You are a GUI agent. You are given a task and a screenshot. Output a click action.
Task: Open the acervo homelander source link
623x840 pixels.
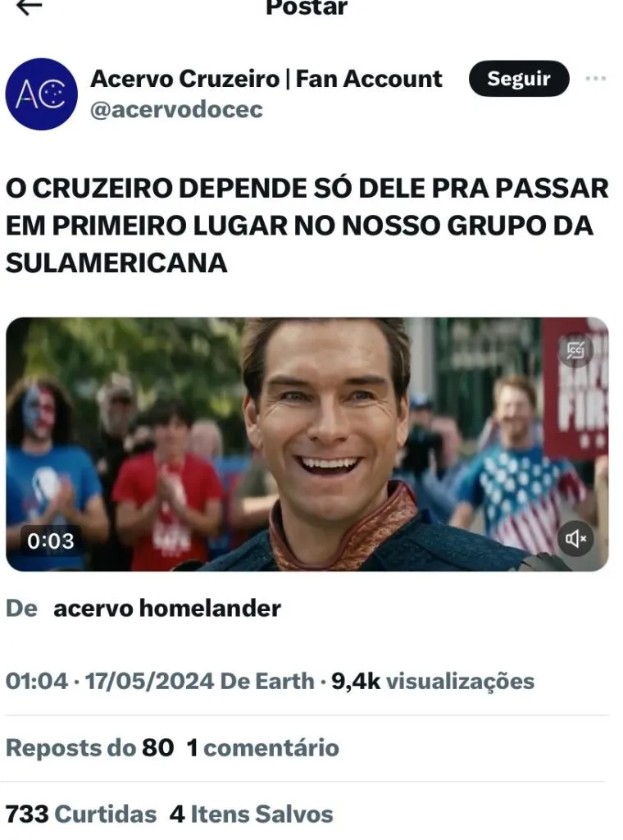167,609
